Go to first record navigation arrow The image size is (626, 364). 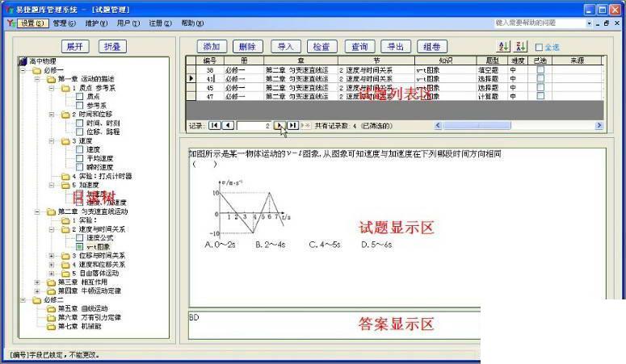tap(214, 125)
